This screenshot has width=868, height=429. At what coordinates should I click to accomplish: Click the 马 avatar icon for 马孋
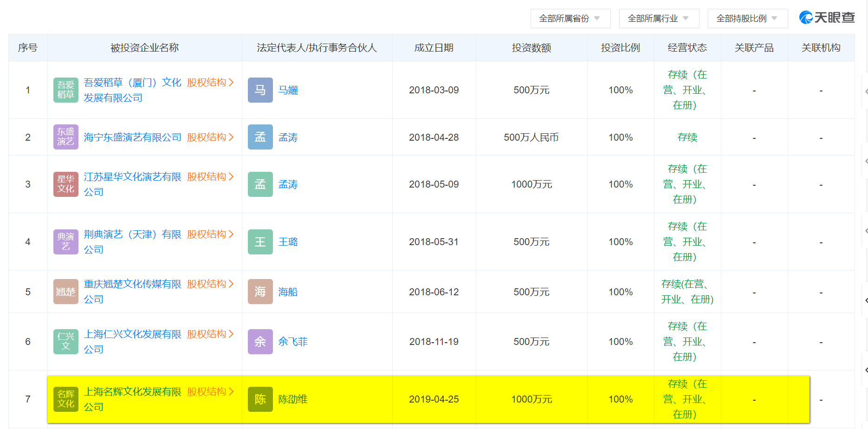(x=260, y=90)
